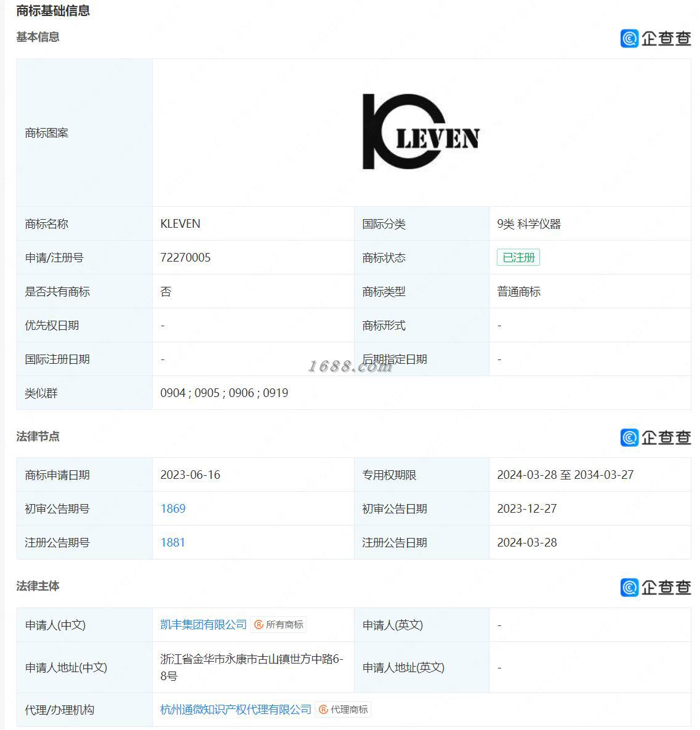
Task: Click the 基本信息 section heading
Action: click(38, 37)
